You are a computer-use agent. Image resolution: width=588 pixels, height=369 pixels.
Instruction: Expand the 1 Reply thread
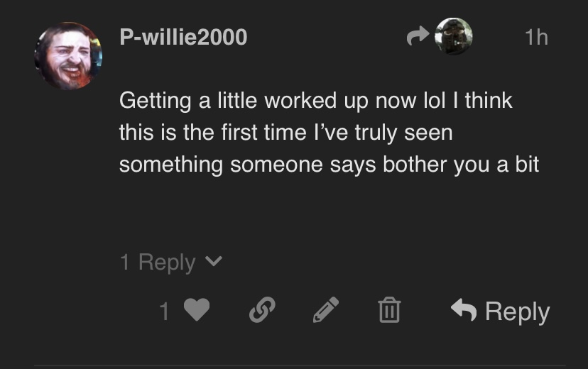pyautogui.click(x=158, y=263)
